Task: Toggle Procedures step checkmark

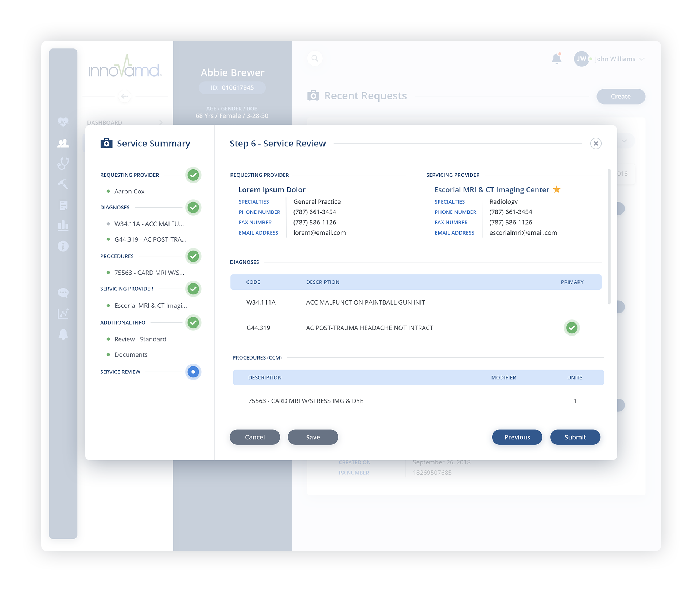Action: tap(193, 256)
